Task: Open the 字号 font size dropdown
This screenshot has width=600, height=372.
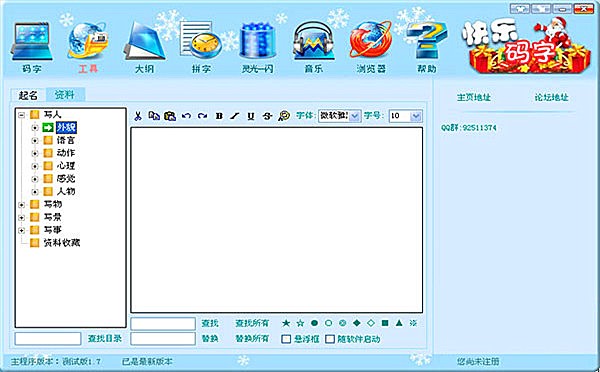Action: (416, 116)
